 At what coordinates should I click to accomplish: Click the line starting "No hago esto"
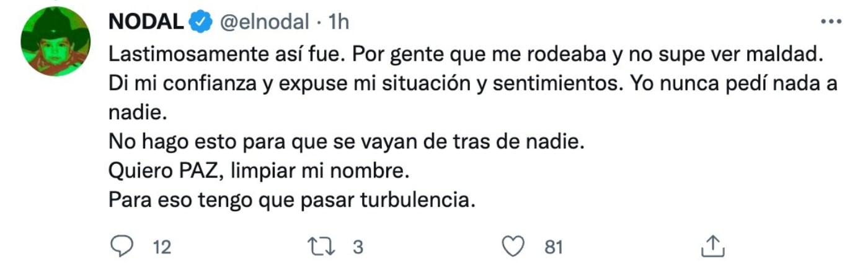(x=347, y=142)
